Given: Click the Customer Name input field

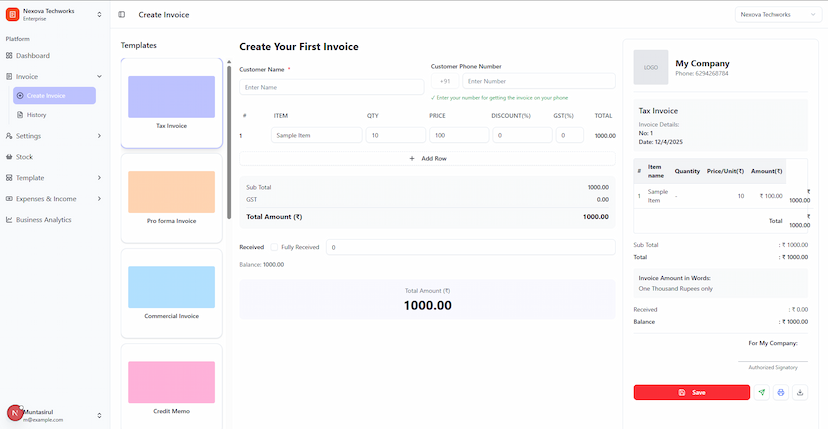Looking at the screenshot, I should [332, 87].
